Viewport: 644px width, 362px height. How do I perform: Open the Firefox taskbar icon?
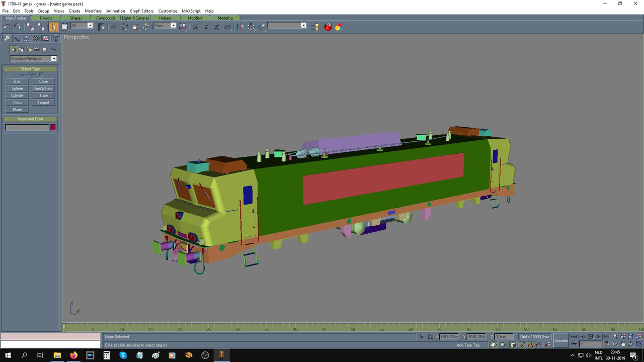[73, 355]
